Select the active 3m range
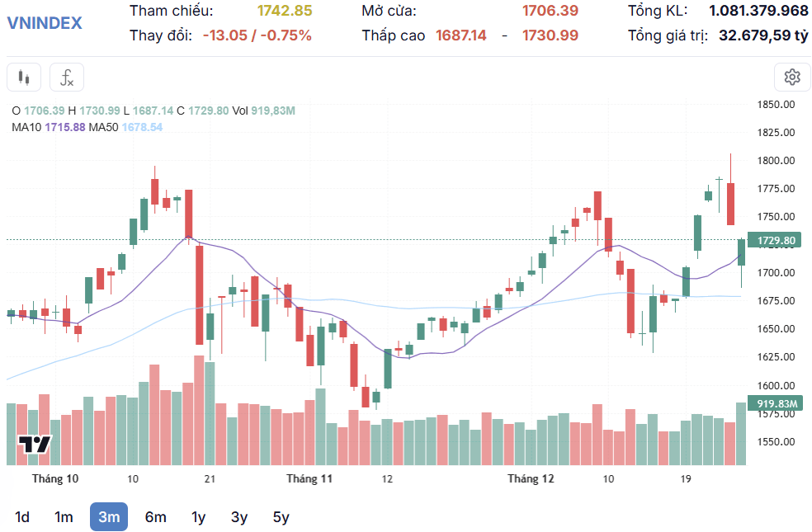The width and height of the screenshot is (812, 532). point(109,516)
